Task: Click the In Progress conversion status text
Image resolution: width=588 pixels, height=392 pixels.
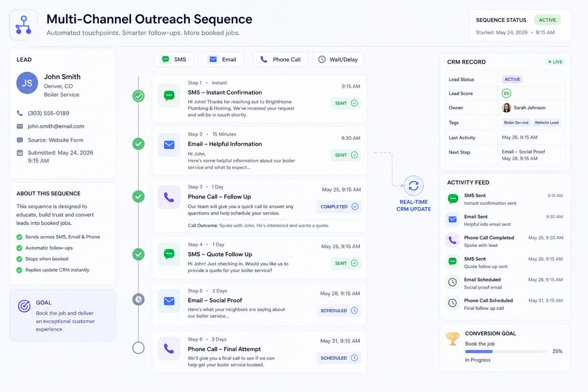Action: [478, 360]
